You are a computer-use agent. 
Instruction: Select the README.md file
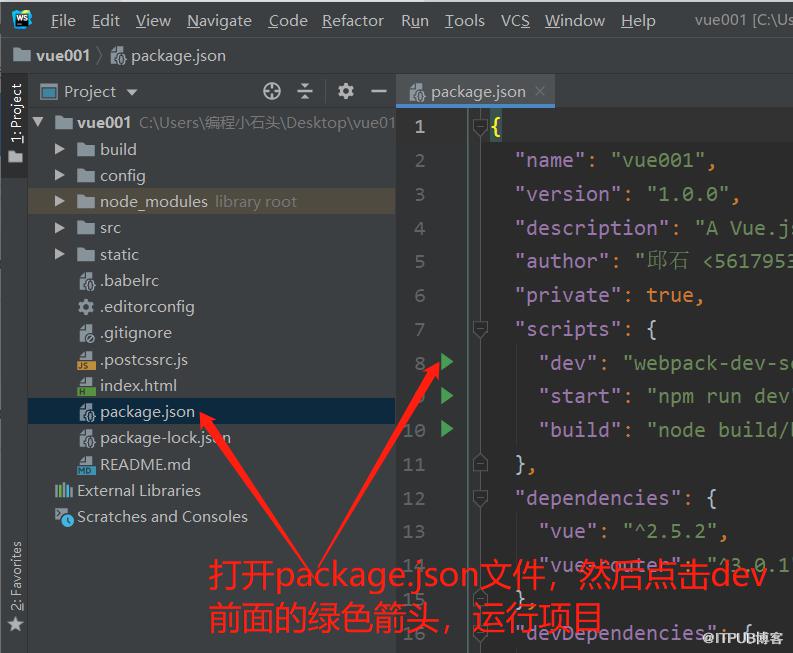point(211,464)
